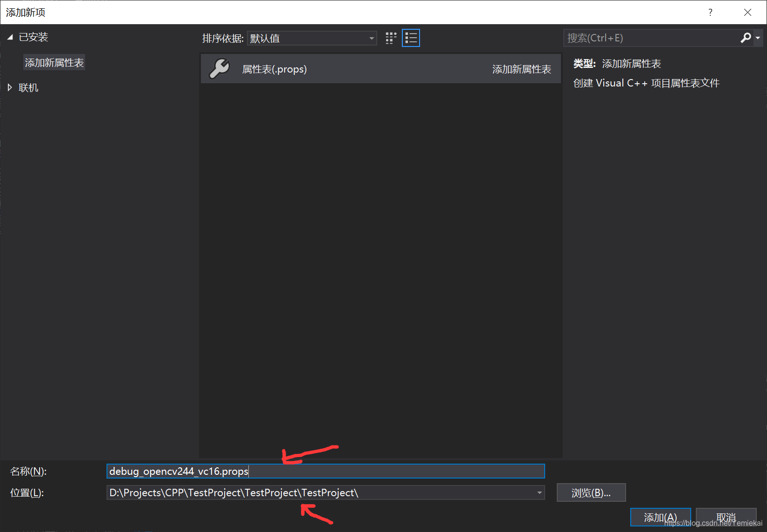Screen dimensions: 767x532
Task: Switch to medium icons list view
Action: pos(411,38)
